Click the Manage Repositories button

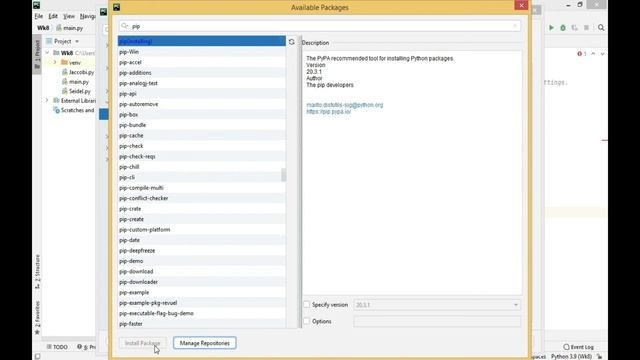[204, 343]
